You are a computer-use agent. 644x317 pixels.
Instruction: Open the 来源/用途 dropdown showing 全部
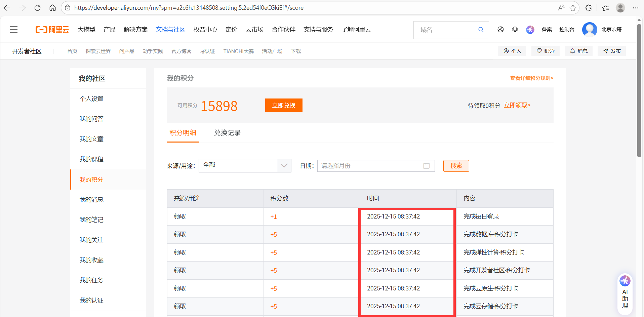pyautogui.click(x=239, y=165)
